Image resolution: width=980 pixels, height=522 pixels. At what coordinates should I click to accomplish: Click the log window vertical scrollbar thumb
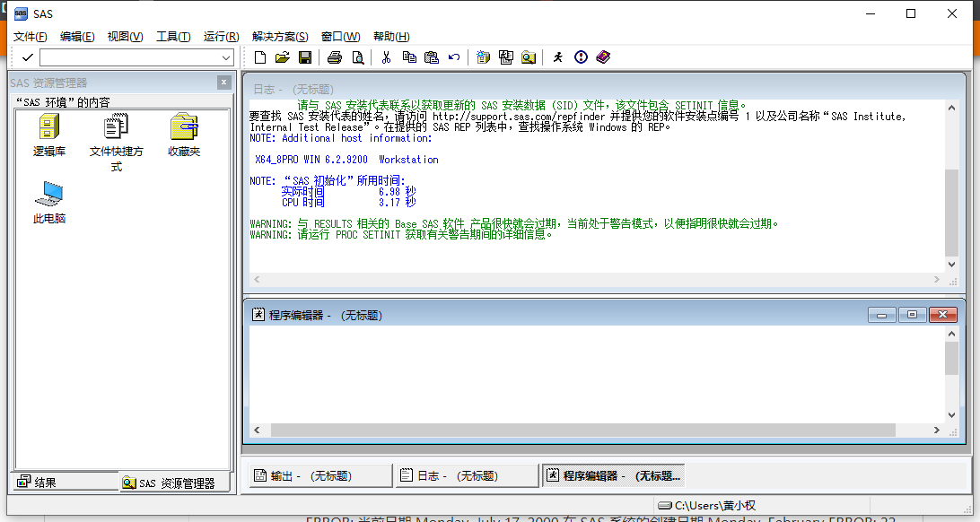coord(951,212)
